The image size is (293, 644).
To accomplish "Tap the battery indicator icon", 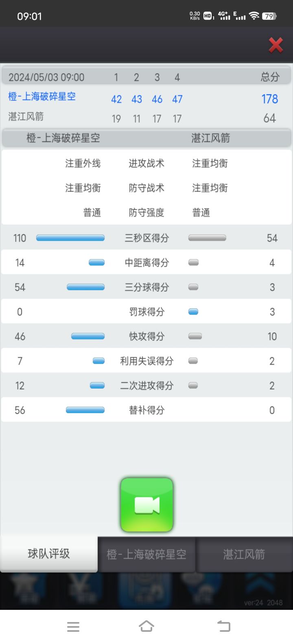I will [x=269, y=16].
